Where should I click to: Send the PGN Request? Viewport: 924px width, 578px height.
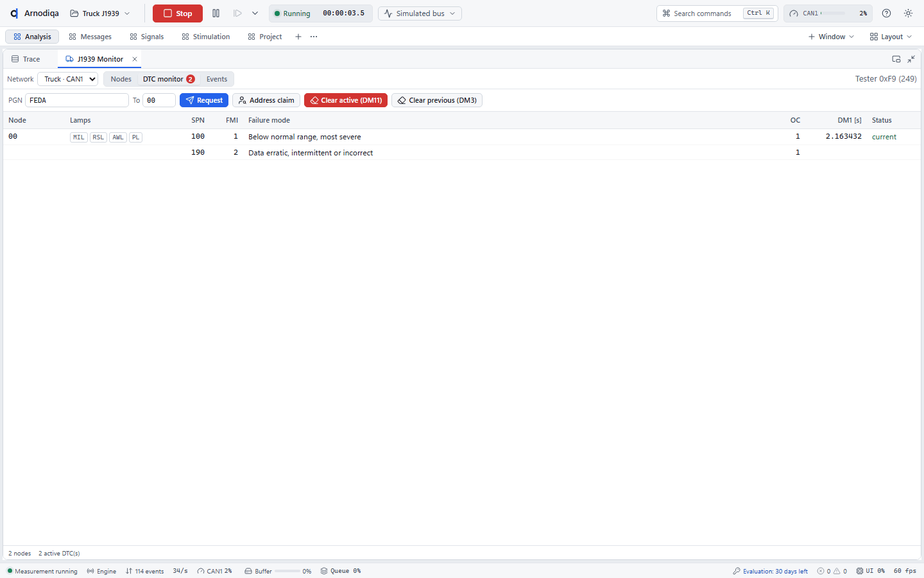[204, 100]
